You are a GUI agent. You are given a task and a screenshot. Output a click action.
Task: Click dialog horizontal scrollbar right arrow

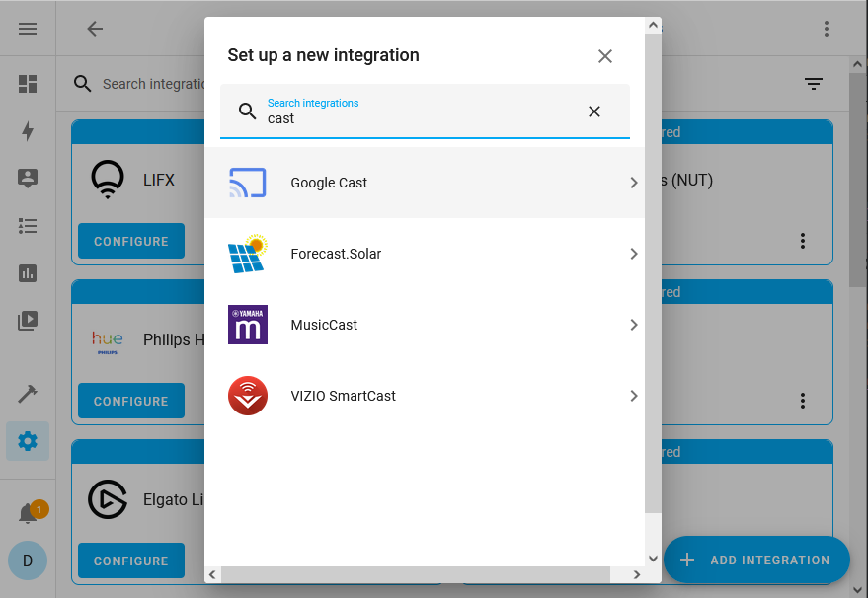tap(637, 574)
